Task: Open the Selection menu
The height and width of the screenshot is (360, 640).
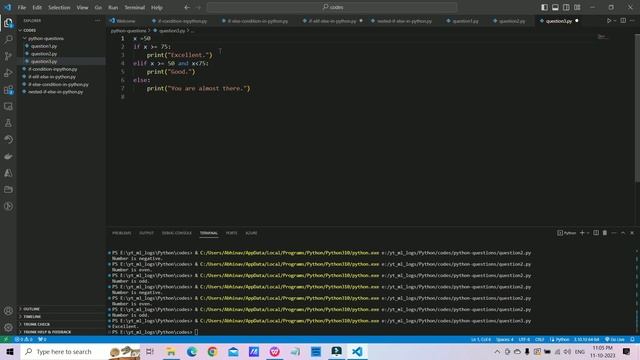Action: [59, 7]
